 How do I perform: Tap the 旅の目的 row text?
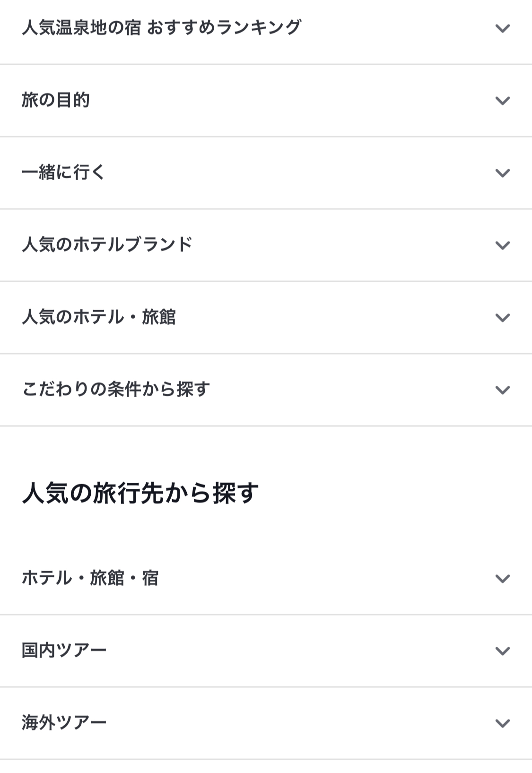click(x=55, y=100)
